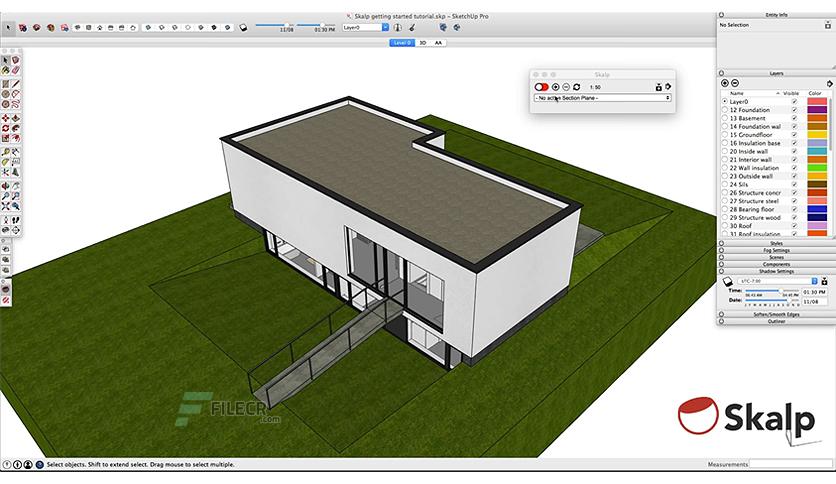Switch to the 3D scene tab

(x=423, y=43)
